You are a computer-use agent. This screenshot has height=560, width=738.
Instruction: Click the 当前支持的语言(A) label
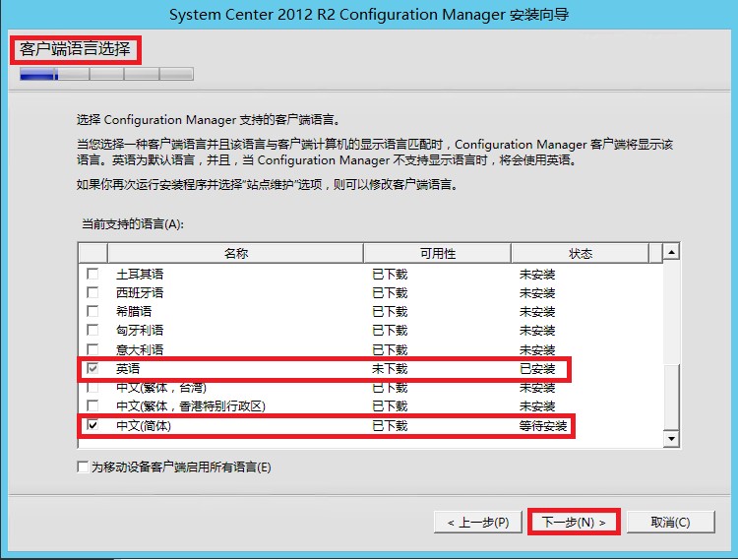pos(133,224)
